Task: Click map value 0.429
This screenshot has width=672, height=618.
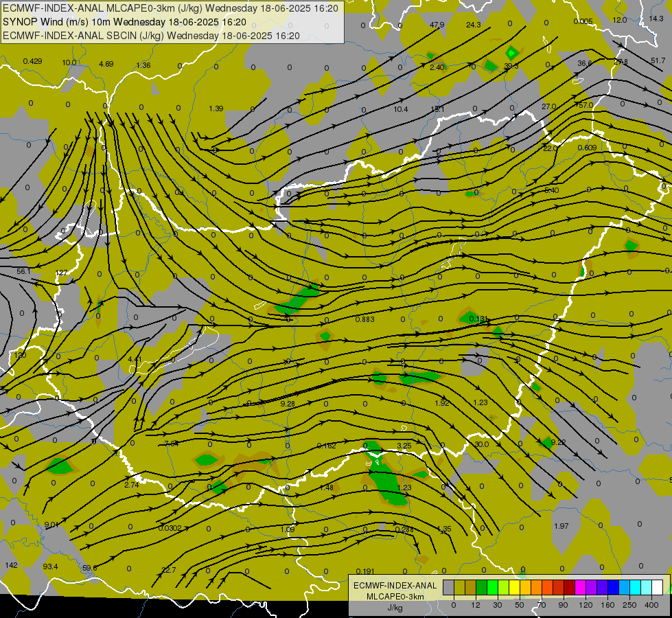Action: (x=32, y=61)
